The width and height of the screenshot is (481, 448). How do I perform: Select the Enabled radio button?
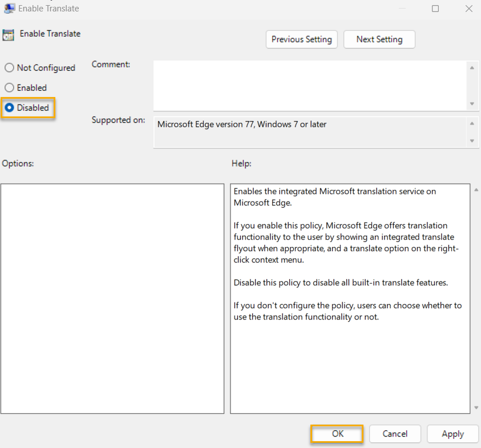(9, 87)
